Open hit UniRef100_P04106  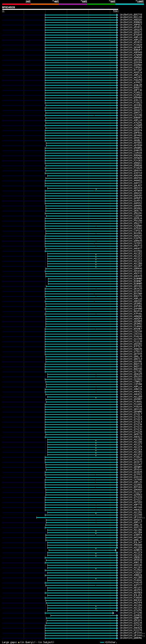[x=131, y=337]
